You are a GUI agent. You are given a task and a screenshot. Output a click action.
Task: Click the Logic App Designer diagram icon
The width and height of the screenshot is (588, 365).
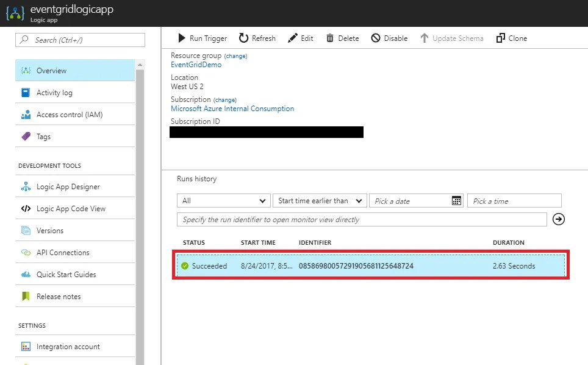tap(26, 186)
